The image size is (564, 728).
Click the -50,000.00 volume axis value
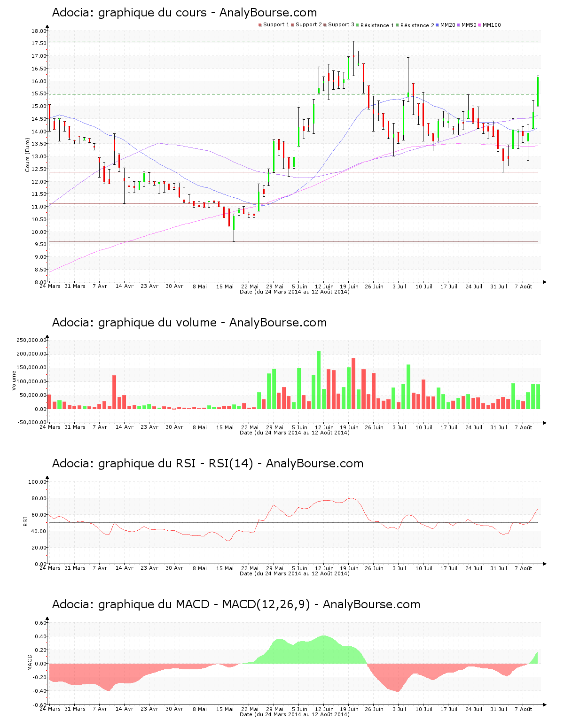(31, 423)
